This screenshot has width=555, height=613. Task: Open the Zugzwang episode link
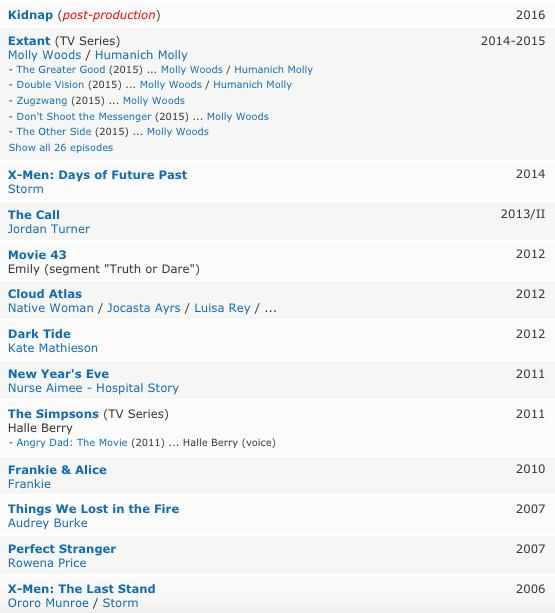42,100
